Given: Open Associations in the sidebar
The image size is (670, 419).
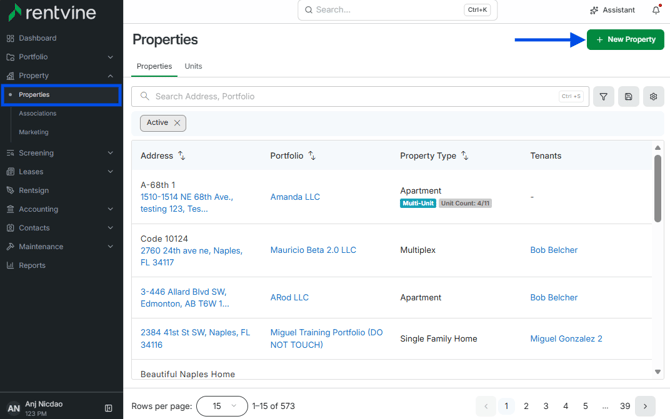Looking at the screenshot, I should 38,114.
